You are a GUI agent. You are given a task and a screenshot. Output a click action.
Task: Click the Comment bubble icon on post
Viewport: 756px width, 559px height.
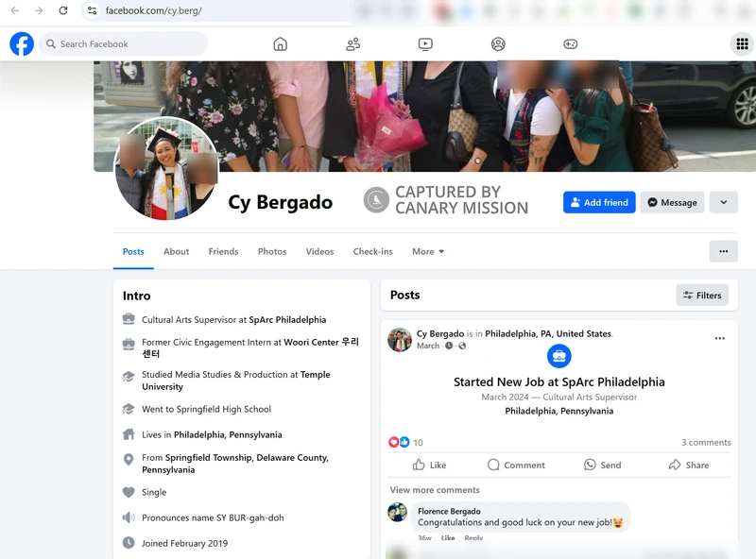[x=493, y=465]
